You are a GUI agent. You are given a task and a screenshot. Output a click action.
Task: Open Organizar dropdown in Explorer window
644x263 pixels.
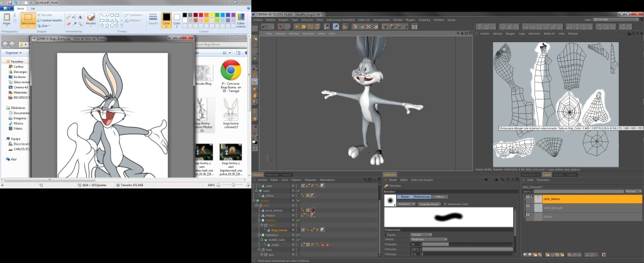[14, 52]
